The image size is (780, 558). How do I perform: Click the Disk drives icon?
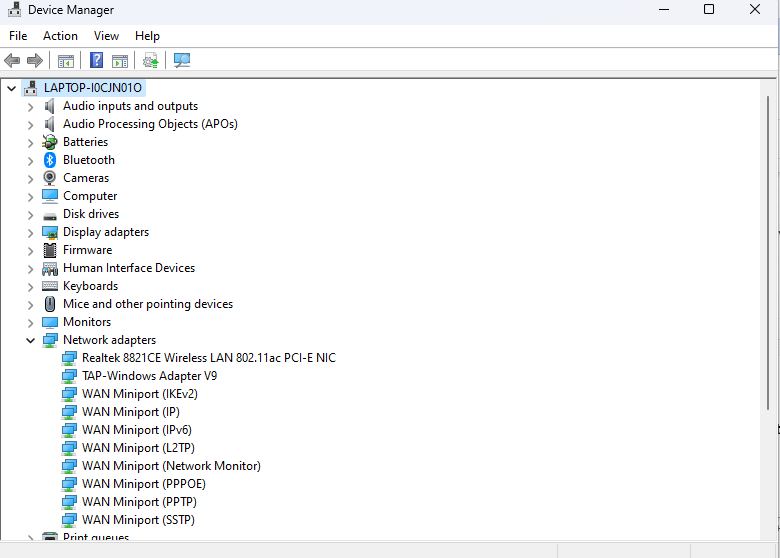click(x=50, y=215)
